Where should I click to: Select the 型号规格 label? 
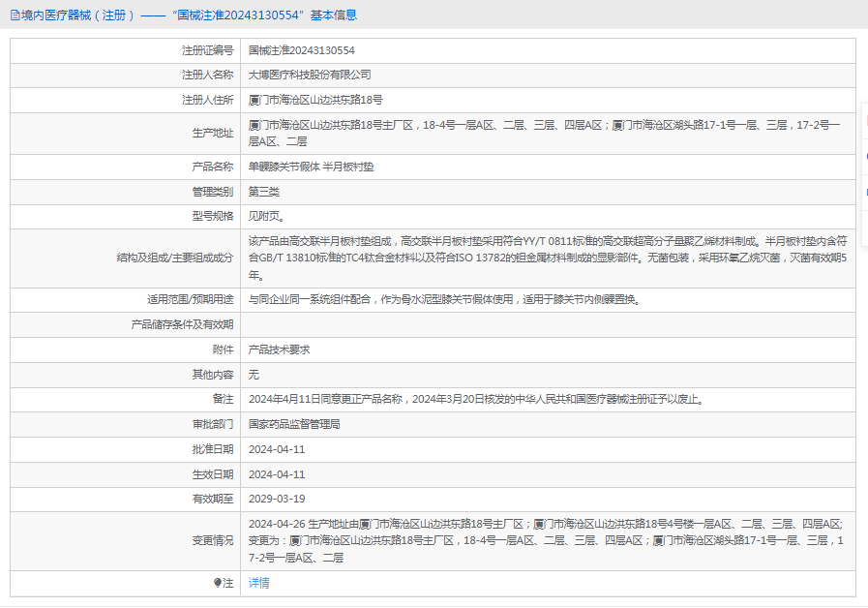(x=213, y=216)
